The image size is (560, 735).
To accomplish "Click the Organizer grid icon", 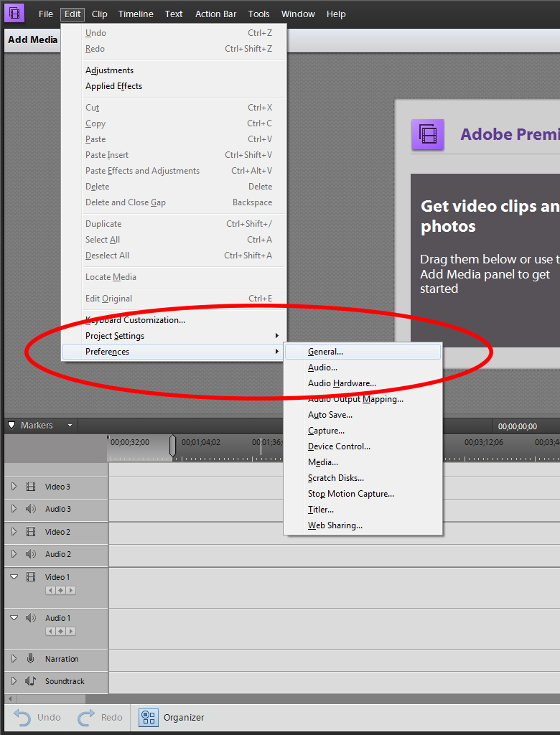I will click(x=148, y=717).
